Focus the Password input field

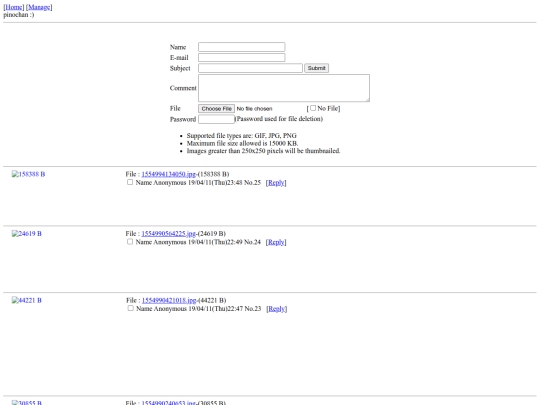click(x=216, y=119)
